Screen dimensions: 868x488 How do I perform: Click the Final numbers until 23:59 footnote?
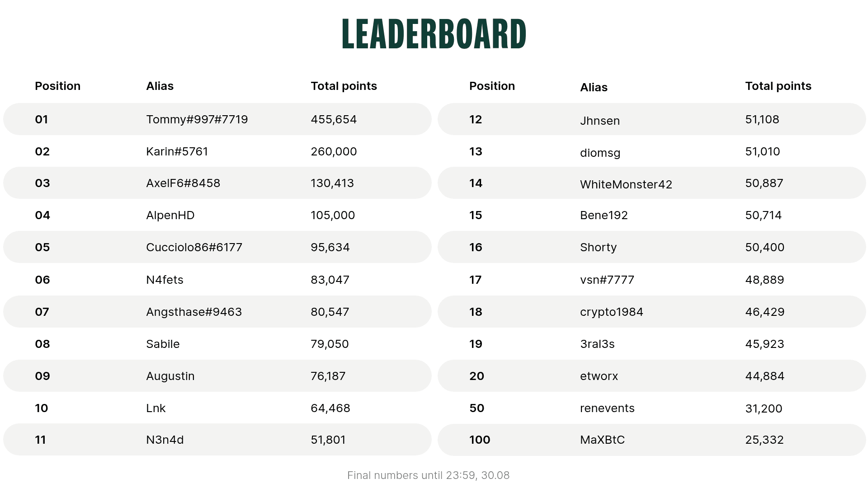[428, 475]
